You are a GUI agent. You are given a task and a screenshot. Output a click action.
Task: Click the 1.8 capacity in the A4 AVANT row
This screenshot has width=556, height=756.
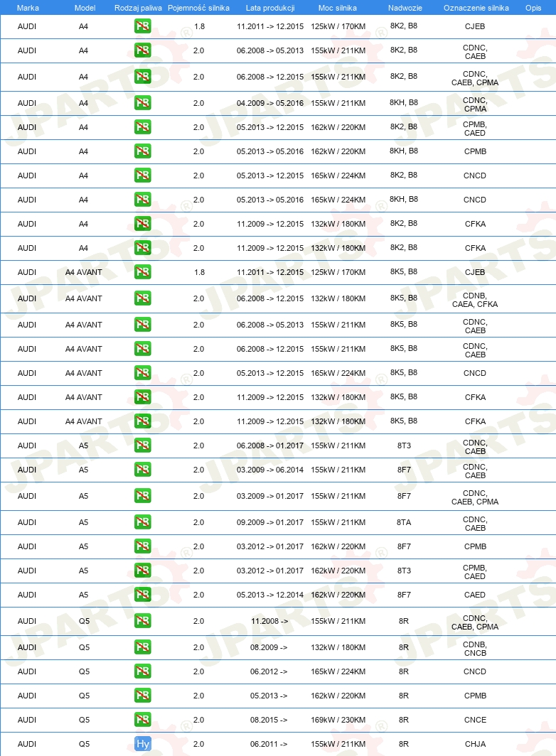click(x=199, y=272)
